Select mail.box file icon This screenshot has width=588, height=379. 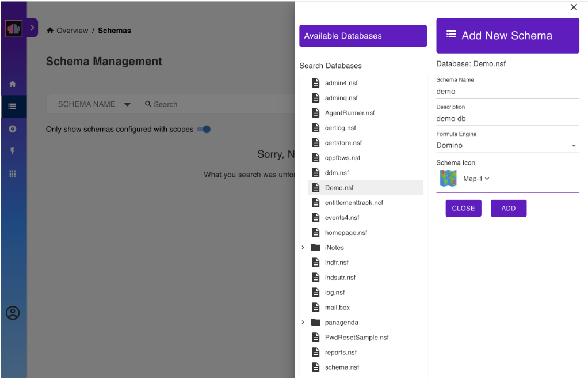(x=316, y=308)
